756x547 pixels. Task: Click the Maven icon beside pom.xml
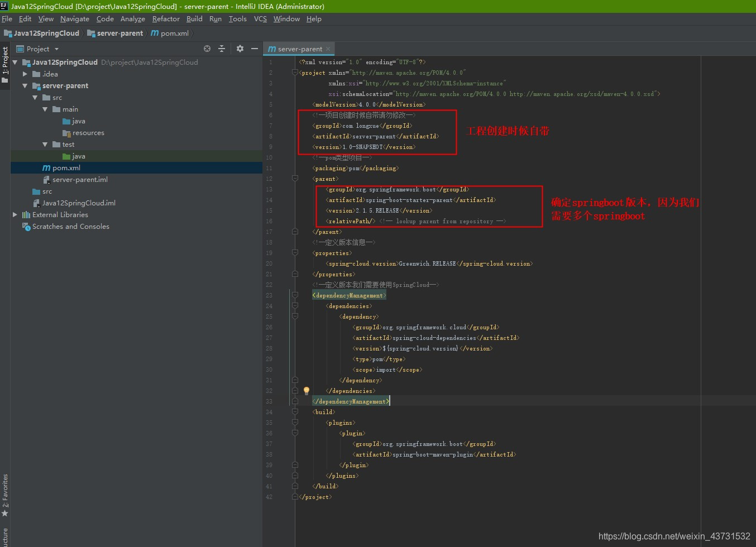pos(46,168)
